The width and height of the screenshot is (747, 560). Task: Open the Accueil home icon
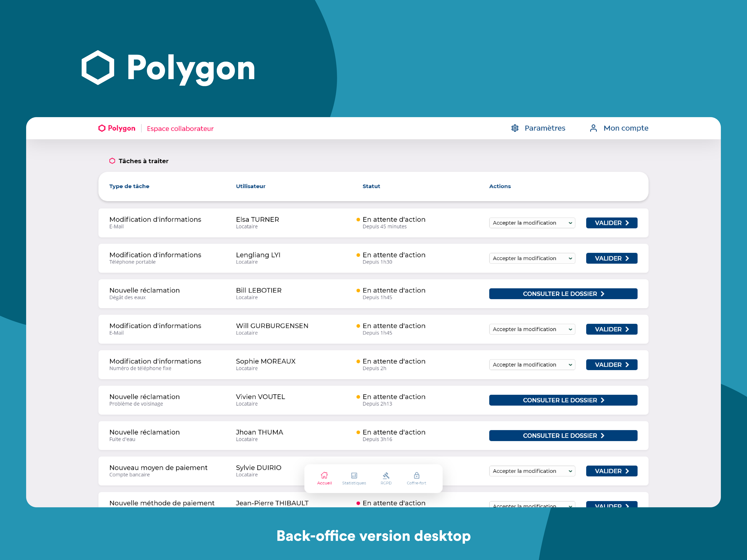[x=324, y=475]
